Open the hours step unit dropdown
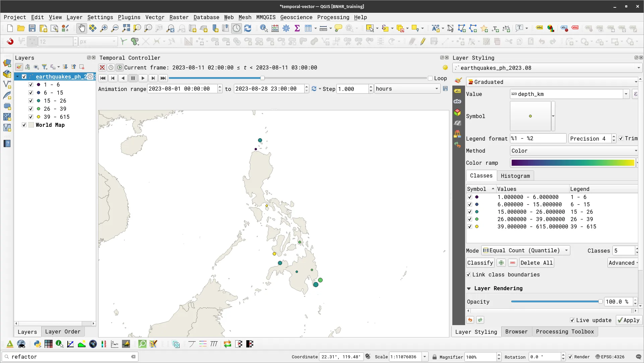This screenshot has width=644, height=363. 407,89
